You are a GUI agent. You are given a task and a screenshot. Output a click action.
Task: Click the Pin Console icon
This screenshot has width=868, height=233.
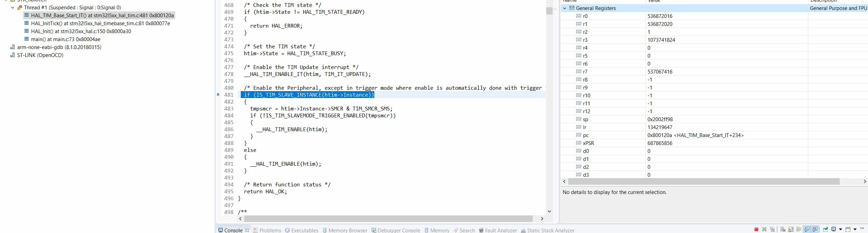pyautogui.click(x=826, y=229)
